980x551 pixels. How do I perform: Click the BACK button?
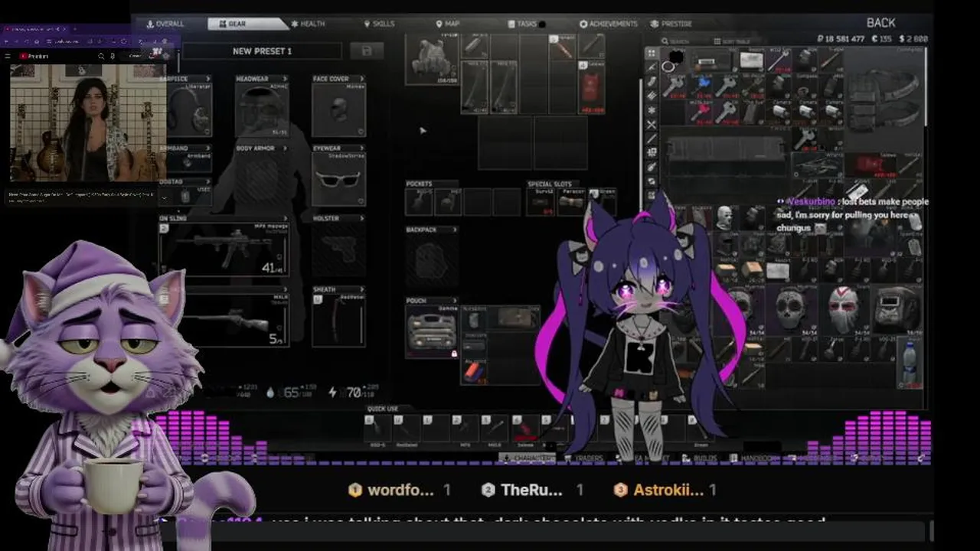coord(880,23)
